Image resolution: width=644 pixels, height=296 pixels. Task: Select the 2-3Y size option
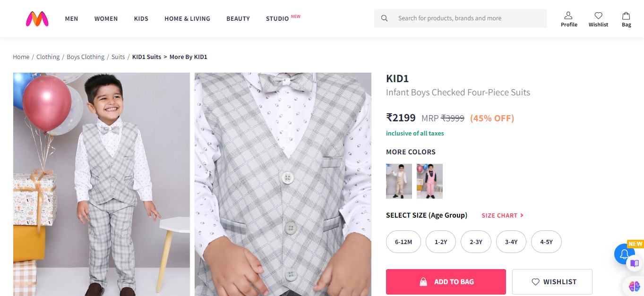476,242
